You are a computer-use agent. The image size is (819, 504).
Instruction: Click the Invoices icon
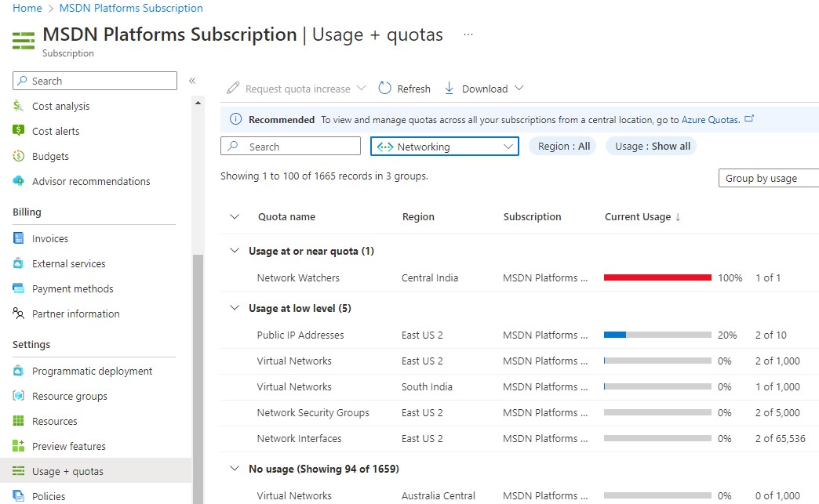18,238
